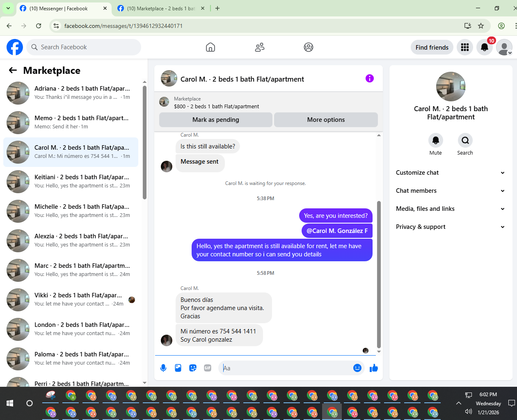
Task: Select message 'Is this still available?'
Action: 208,146
